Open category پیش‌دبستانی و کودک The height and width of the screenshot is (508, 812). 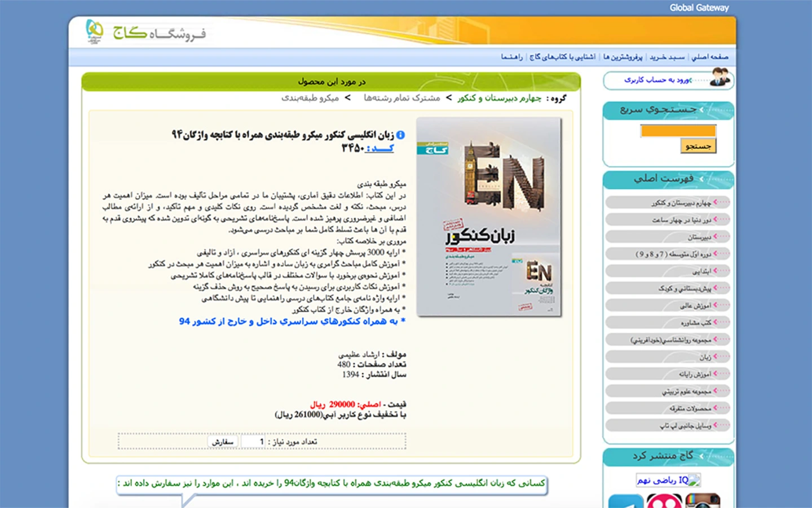point(668,288)
